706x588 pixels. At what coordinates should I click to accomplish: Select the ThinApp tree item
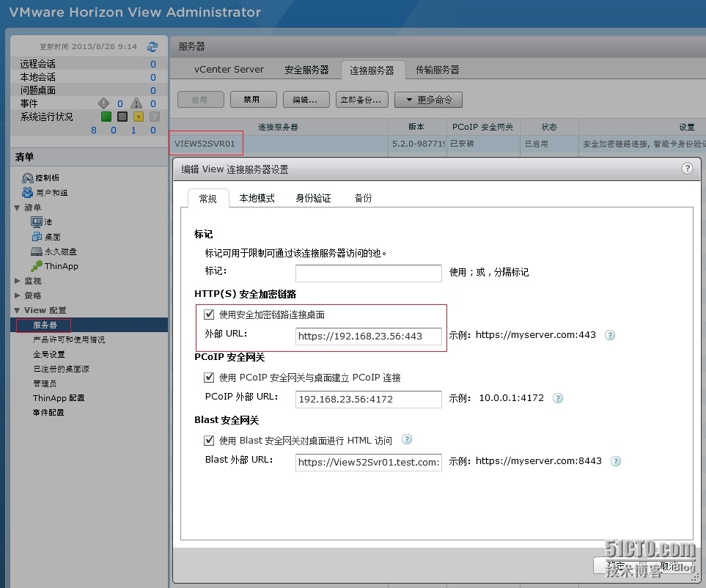54,266
